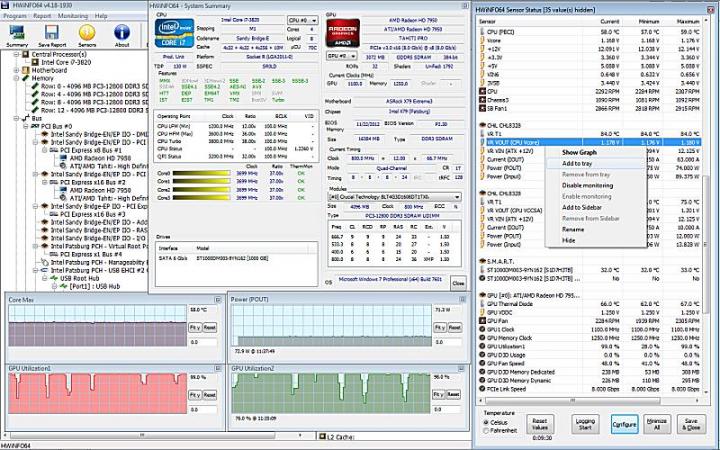Collapse the PCI Express x8 Bus #1 node
The image size is (720, 450).
click(45, 151)
